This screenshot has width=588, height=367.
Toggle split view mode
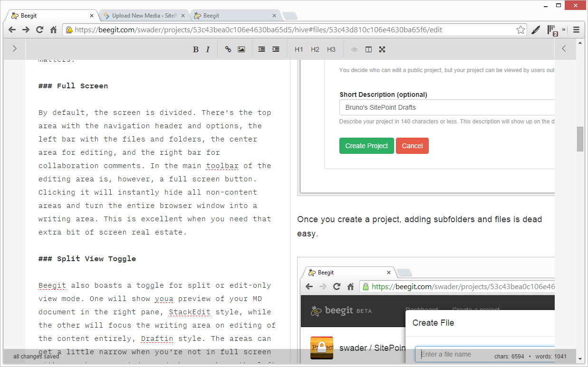(368, 49)
